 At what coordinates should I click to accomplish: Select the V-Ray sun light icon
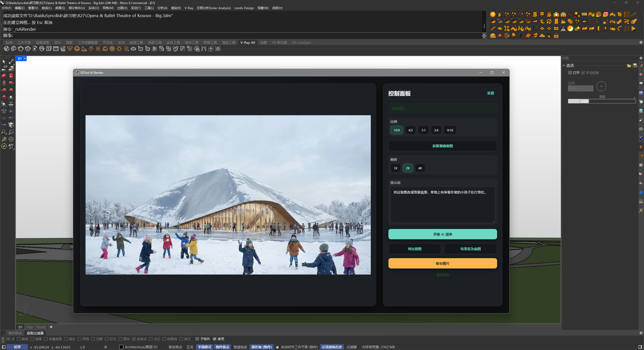(119, 49)
